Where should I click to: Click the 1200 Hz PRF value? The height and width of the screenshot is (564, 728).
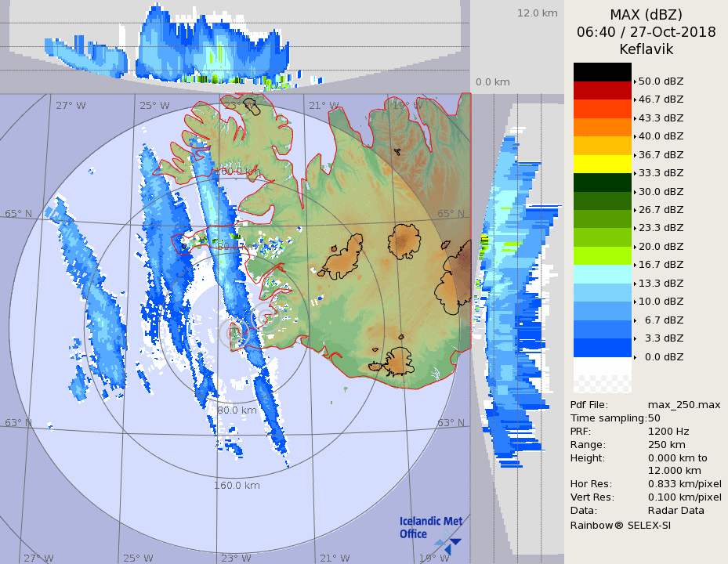pyautogui.click(x=668, y=432)
